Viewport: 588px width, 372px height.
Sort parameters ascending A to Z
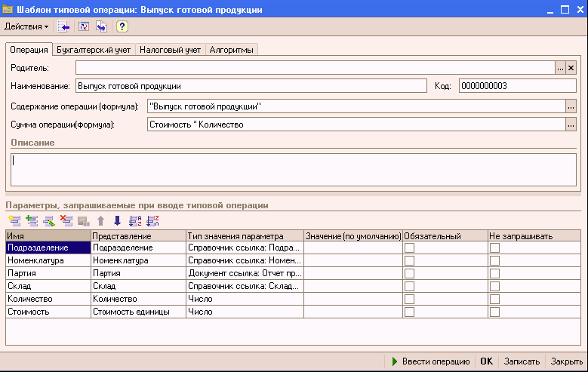point(135,221)
